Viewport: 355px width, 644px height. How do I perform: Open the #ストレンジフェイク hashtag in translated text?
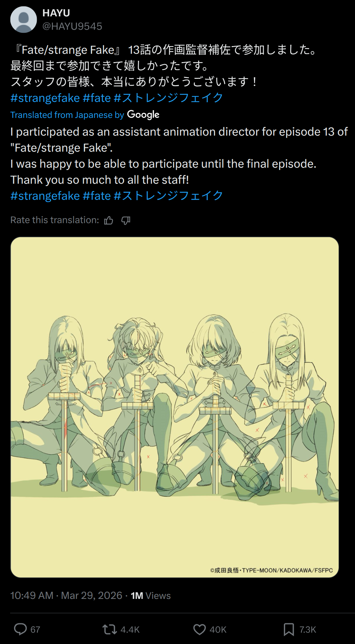[168, 196]
